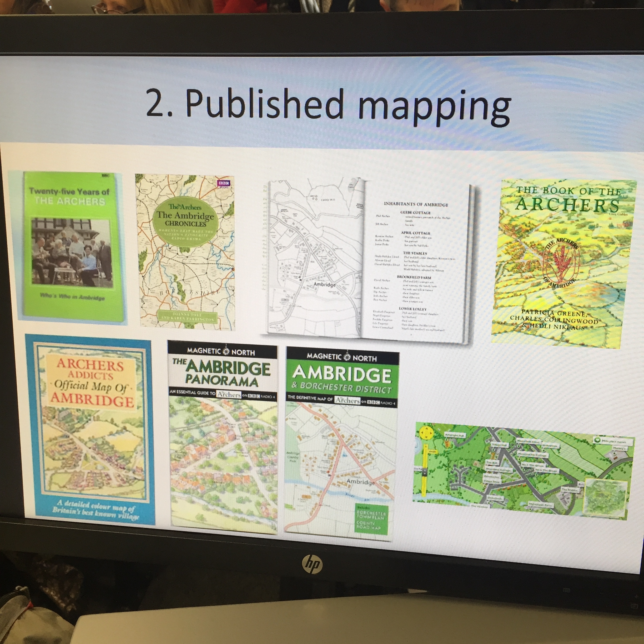Click the GLEBE COTTAGE heading in the open book

coord(415,213)
